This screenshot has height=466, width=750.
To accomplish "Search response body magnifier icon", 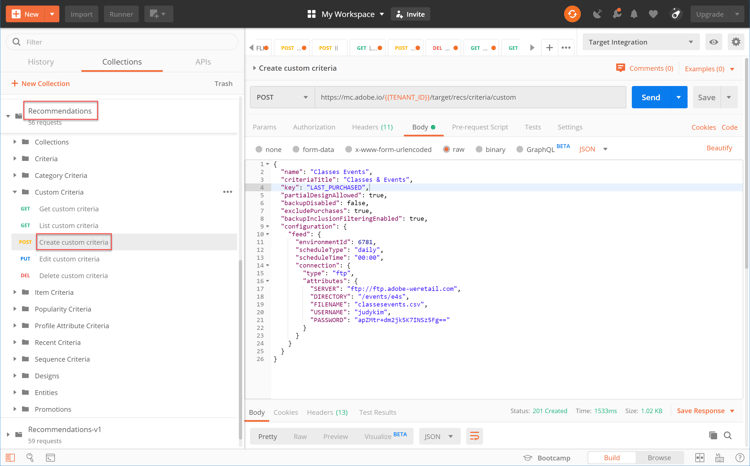I will (728, 435).
